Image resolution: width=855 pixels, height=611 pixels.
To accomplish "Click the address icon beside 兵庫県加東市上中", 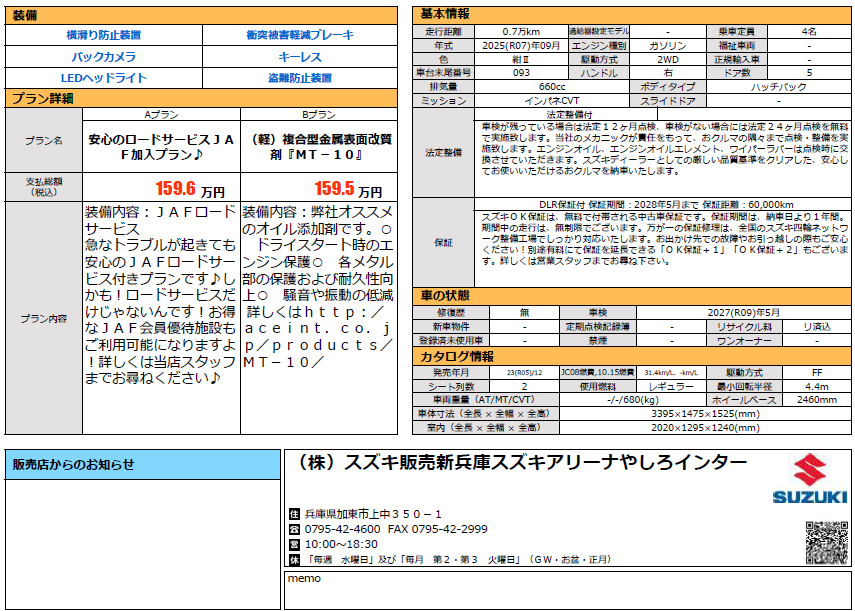I will pos(294,513).
